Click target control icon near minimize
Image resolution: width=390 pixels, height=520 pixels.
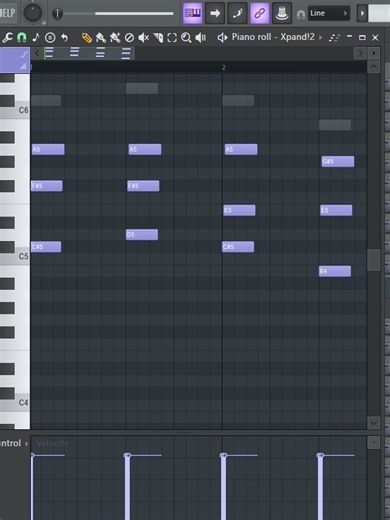pyautogui.click(x=334, y=38)
